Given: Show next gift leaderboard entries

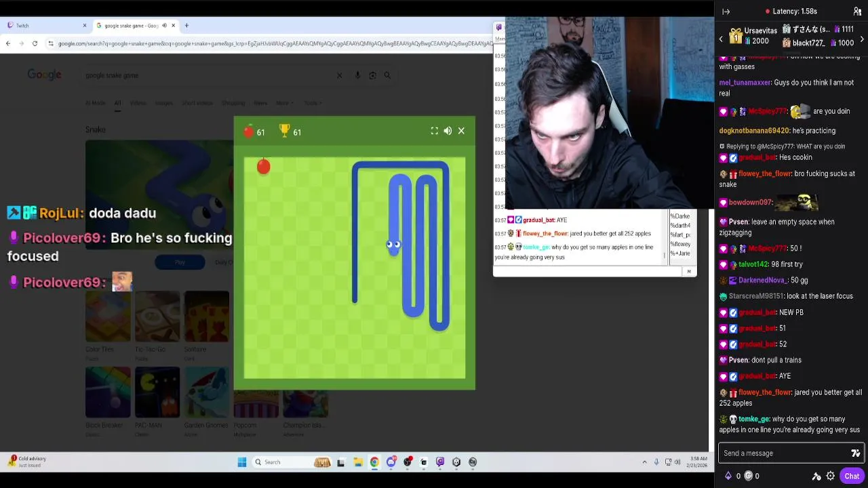Looking at the screenshot, I should [x=862, y=39].
